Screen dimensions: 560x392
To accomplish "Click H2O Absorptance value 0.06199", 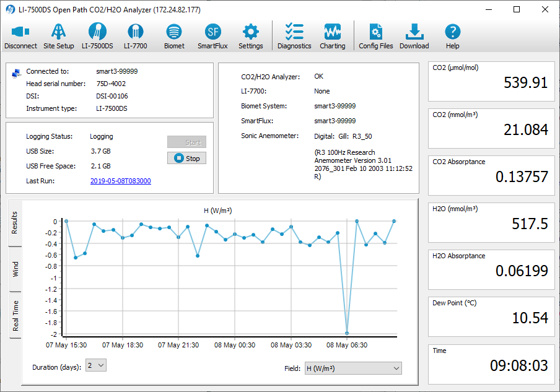I will pyautogui.click(x=522, y=271).
